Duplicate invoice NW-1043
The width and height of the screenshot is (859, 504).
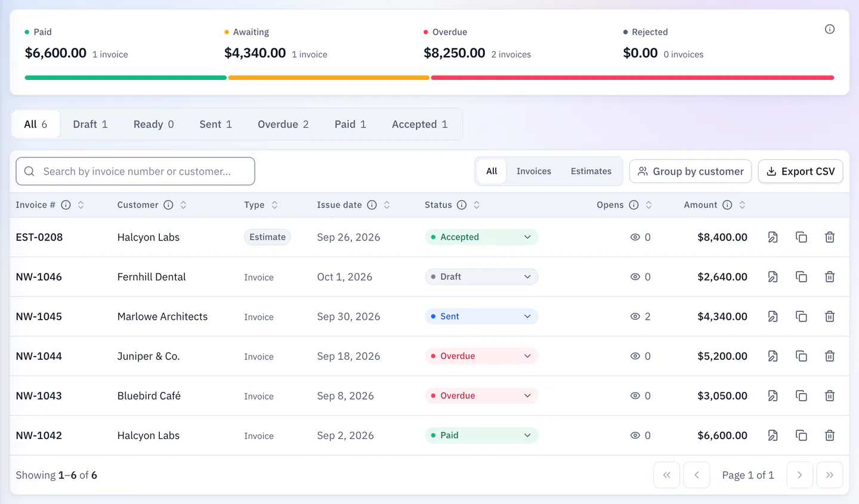[801, 396]
